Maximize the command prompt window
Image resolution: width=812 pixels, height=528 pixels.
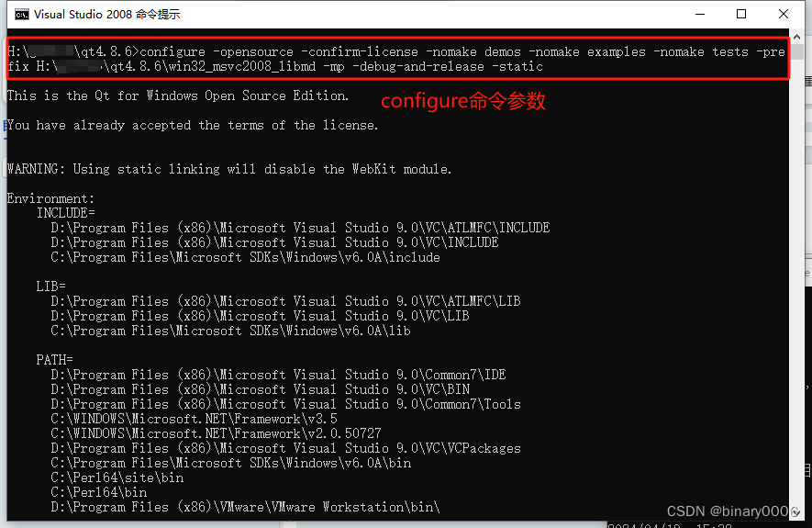pos(741,15)
